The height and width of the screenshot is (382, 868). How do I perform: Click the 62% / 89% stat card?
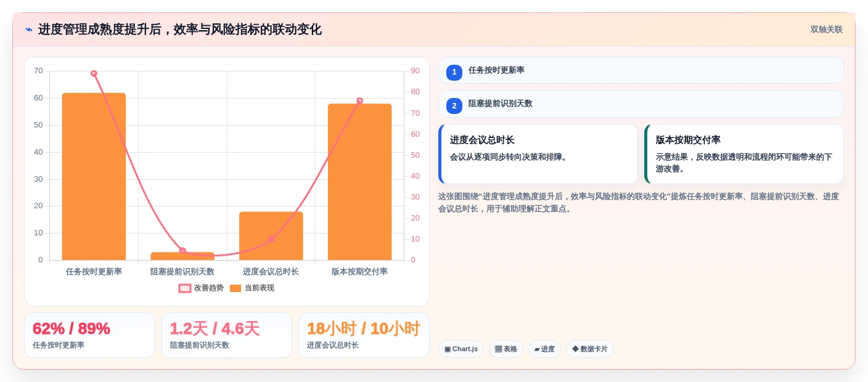point(89,335)
